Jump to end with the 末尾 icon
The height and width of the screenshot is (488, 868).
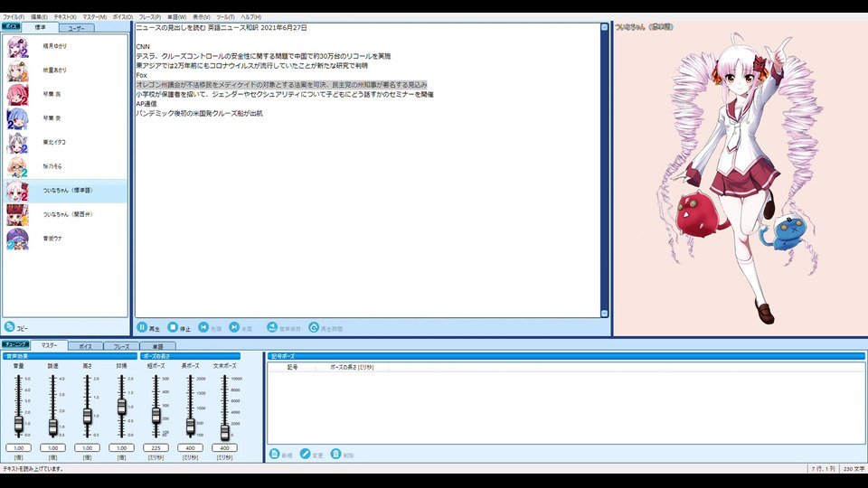click(x=234, y=327)
